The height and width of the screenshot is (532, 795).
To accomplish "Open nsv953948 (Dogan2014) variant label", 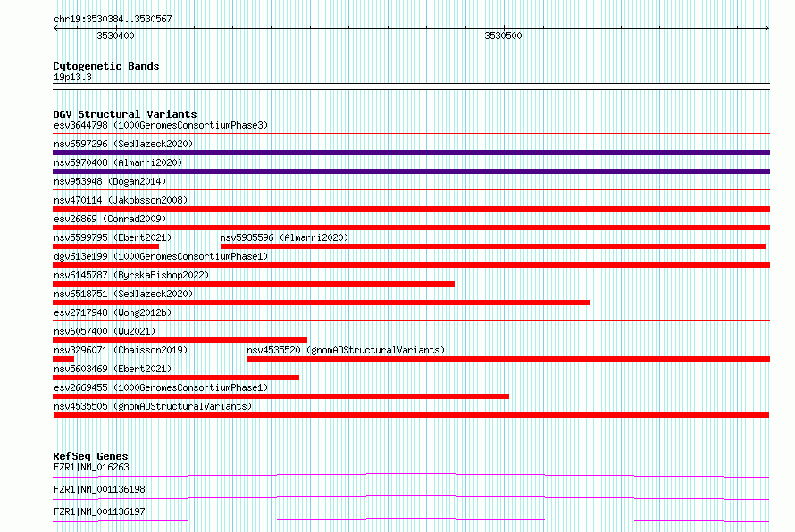I will coord(110,181).
